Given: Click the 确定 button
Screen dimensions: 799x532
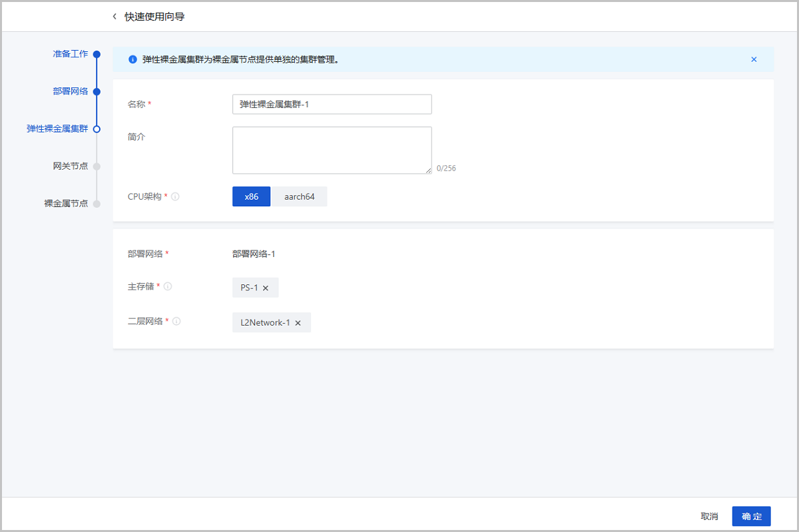Looking at the screenshot, I should pyautogui.click(x=751, y=516).
